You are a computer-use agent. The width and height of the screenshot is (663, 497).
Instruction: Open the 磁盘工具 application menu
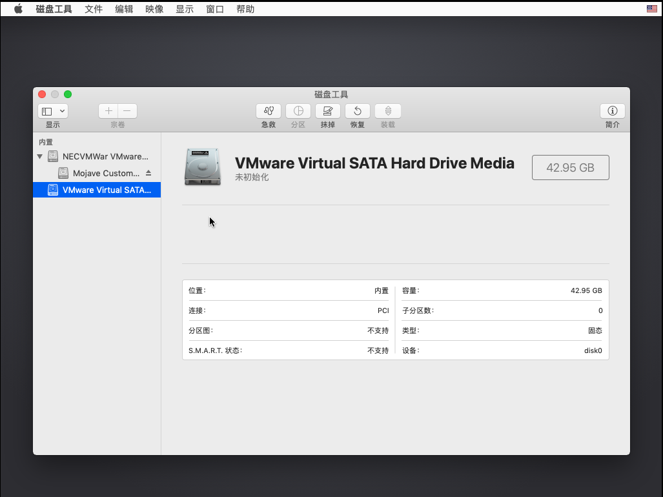tap(54, 9)
